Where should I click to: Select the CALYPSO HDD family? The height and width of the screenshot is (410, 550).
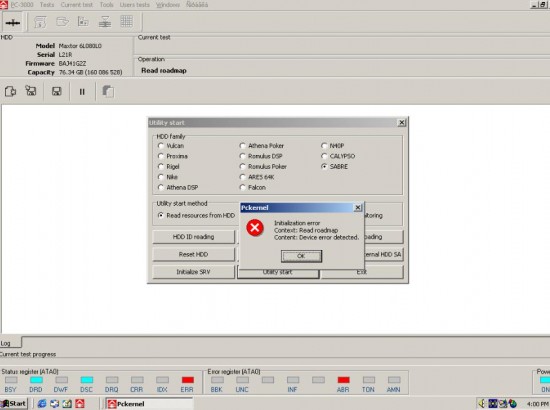pos(324,156)
